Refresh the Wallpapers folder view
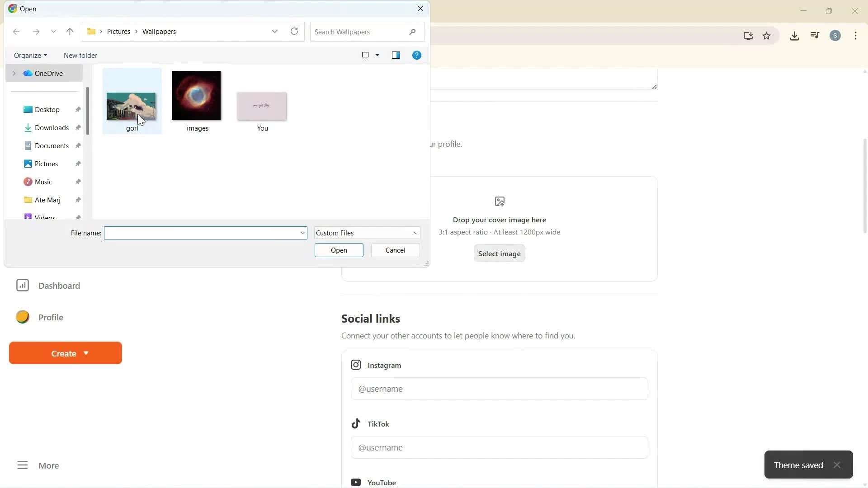868x488 pixels. coord(294,32)
